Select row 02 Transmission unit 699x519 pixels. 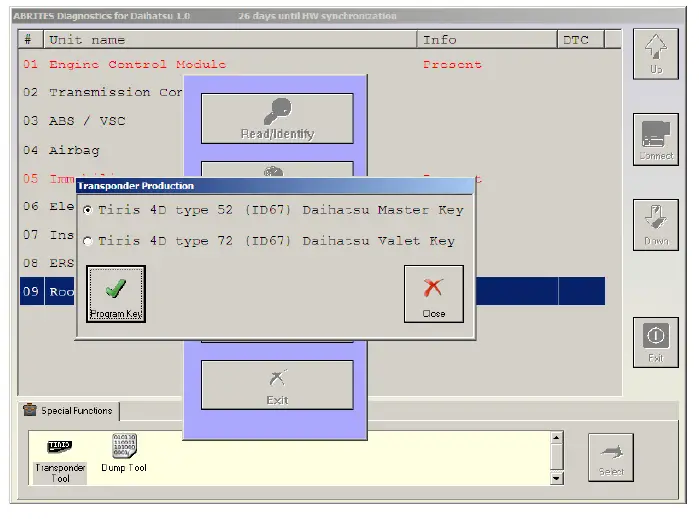pos(102,93)
